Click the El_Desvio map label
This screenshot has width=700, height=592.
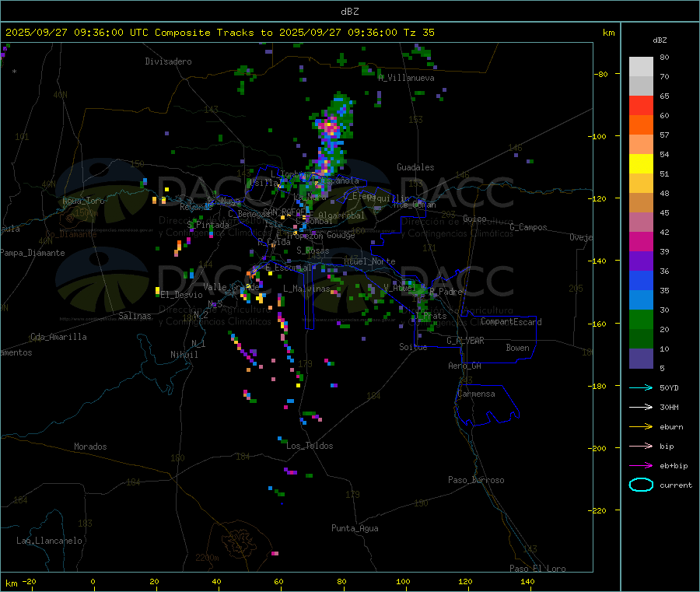182,295
